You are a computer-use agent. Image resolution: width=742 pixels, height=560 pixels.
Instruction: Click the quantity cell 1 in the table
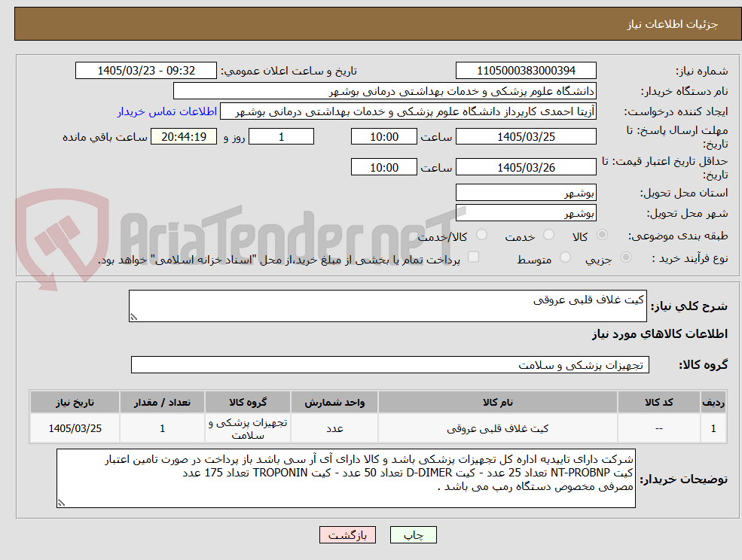[x=162, y=428]
